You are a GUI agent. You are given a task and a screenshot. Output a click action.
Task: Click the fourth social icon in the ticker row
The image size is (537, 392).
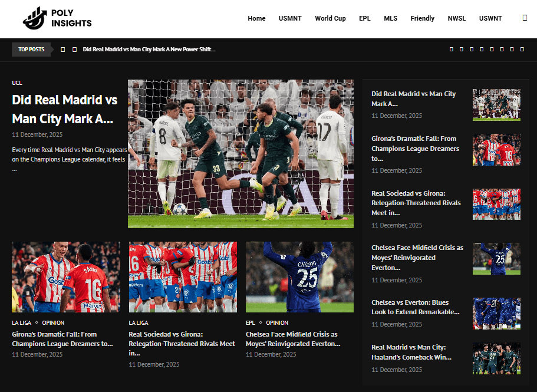(480, 50)
